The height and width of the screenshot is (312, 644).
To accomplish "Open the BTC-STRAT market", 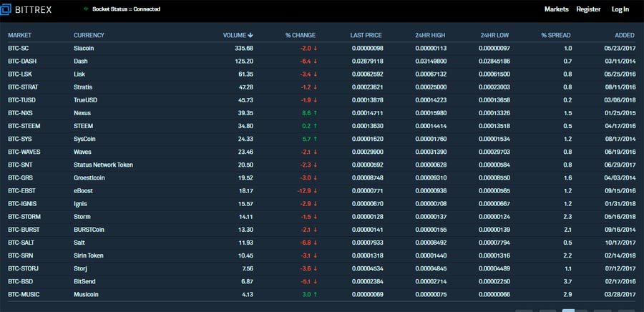I will [x=24, y=87].
